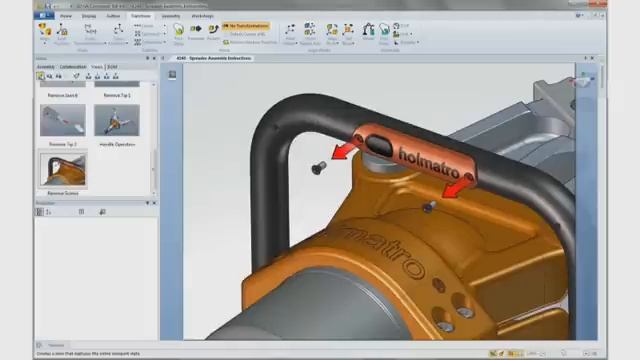Click the views list scroll-down arrow
Screen dimensions: 640x360
click(x=153, y=193)
